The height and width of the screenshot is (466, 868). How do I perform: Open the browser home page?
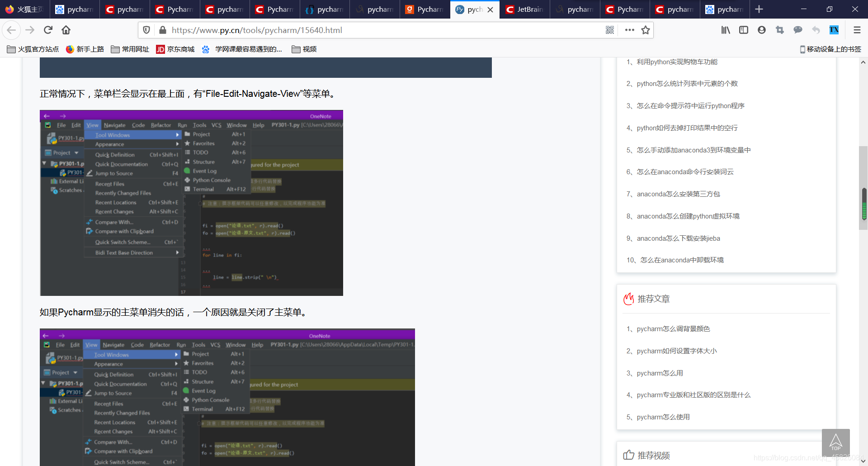point(66,30)
